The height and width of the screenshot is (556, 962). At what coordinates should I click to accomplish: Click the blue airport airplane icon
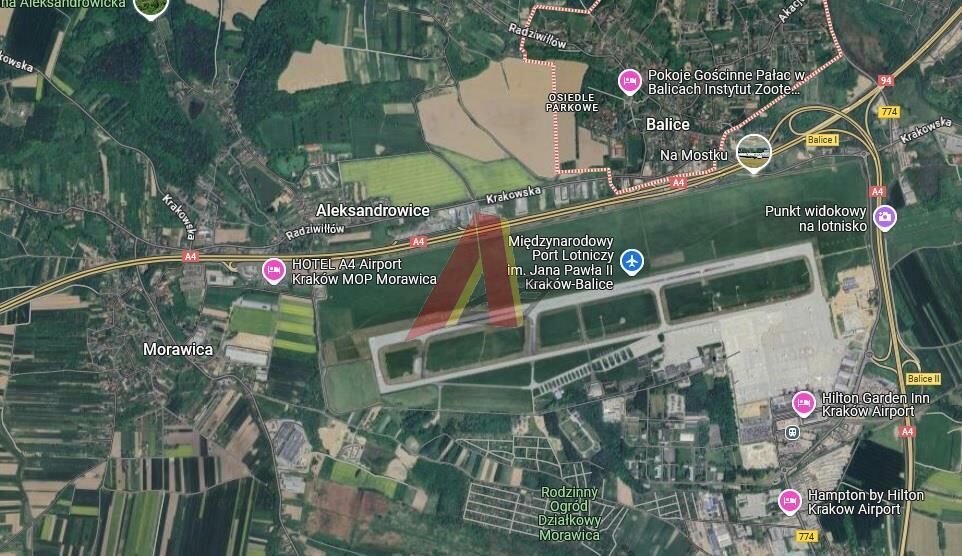click(x=632, y=261)
